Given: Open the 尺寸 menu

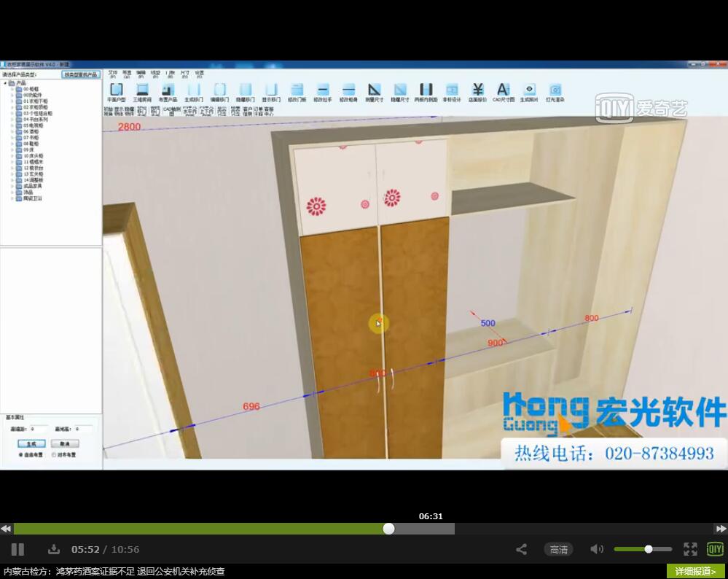Looking at the screenshot, I should point(185,74).
